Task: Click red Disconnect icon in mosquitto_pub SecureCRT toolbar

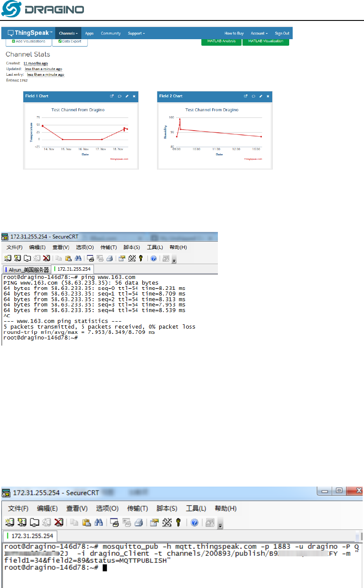Action: pos(59,522)
